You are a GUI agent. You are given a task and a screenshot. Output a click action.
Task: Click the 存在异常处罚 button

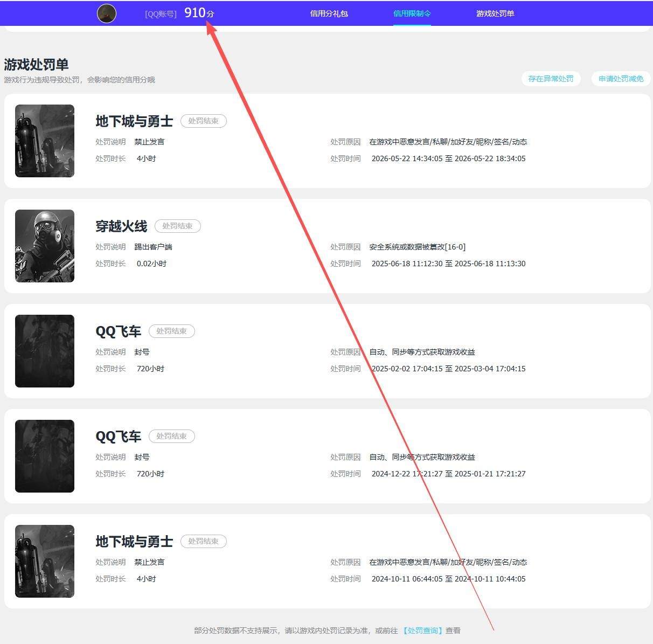pos(551,79)
